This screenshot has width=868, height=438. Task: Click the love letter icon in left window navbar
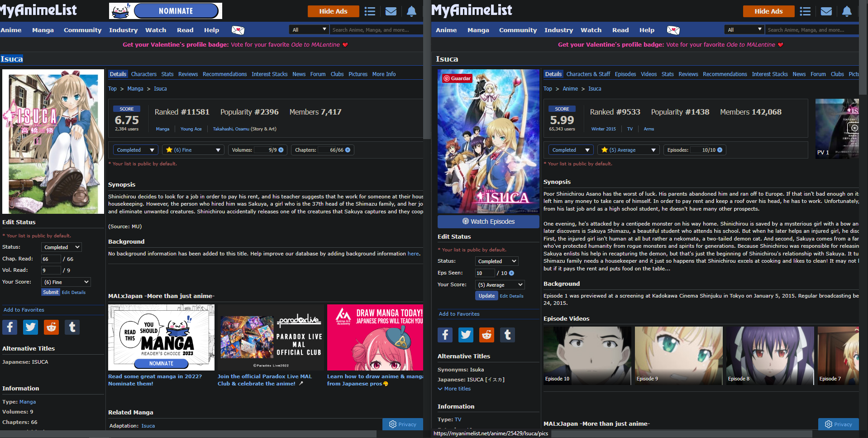[x=238, y=30]
